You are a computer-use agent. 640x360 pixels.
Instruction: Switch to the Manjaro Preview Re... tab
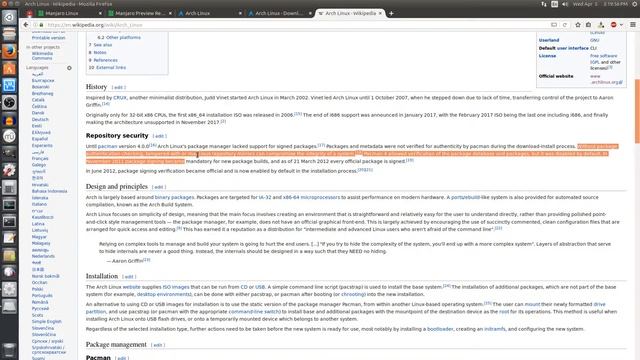(x=140, y=13)
